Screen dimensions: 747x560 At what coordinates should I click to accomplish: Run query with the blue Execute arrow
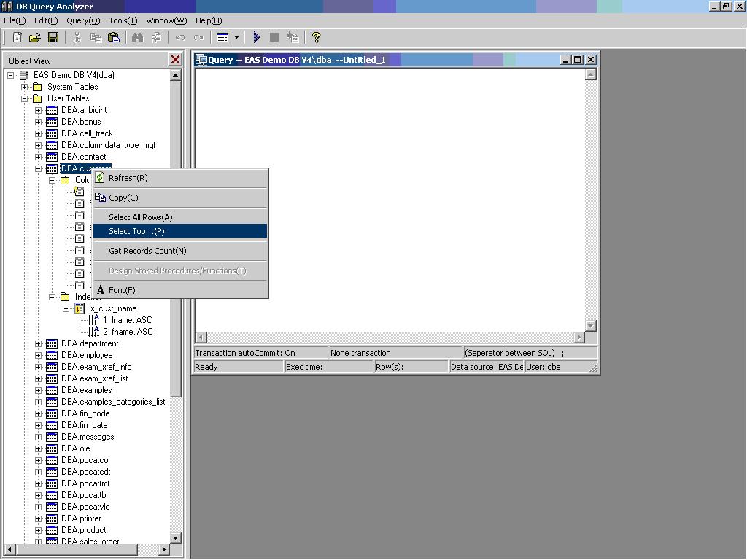pos(256,37)
